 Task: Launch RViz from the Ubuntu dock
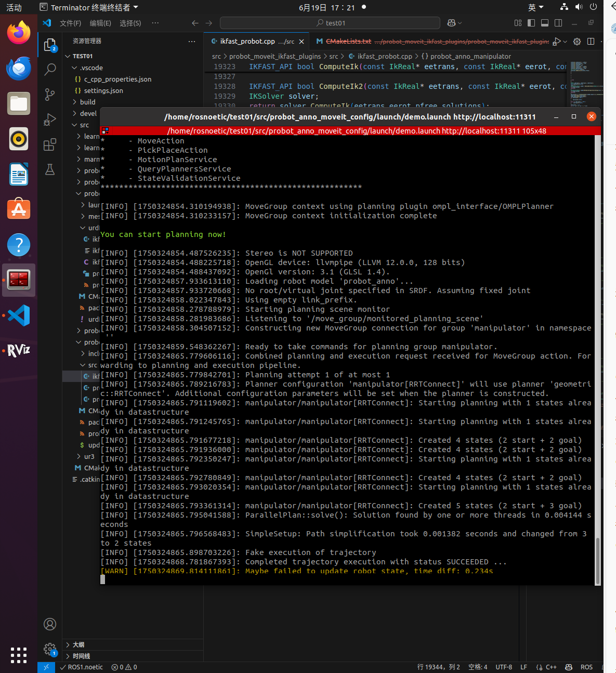(18, 350)
